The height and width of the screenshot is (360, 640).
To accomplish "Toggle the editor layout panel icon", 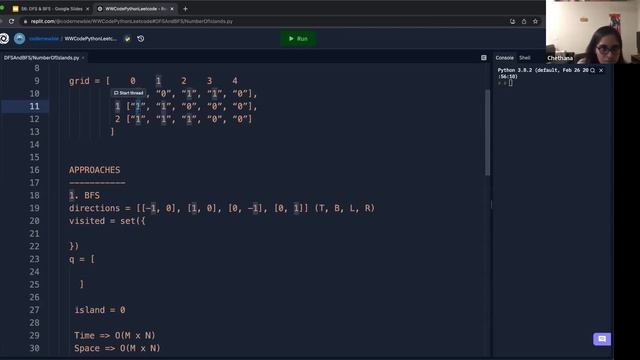I will pyautogui.click(x=484, y=58).
